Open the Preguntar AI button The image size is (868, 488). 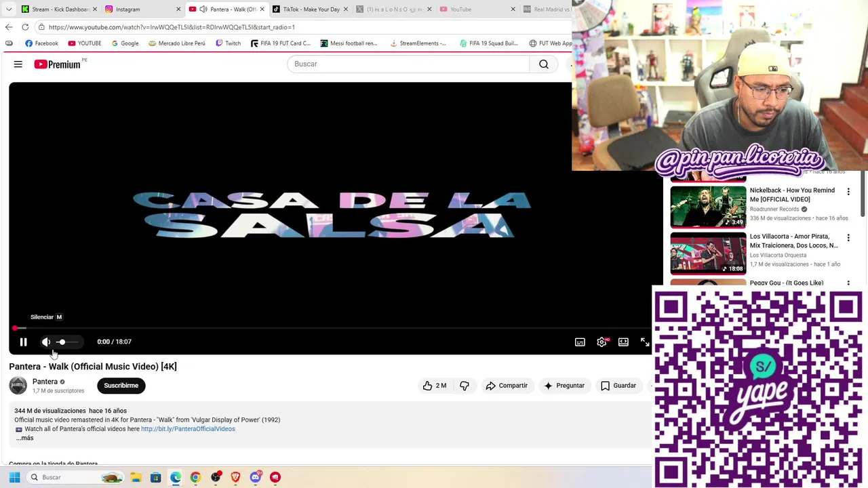pos(564,386)
